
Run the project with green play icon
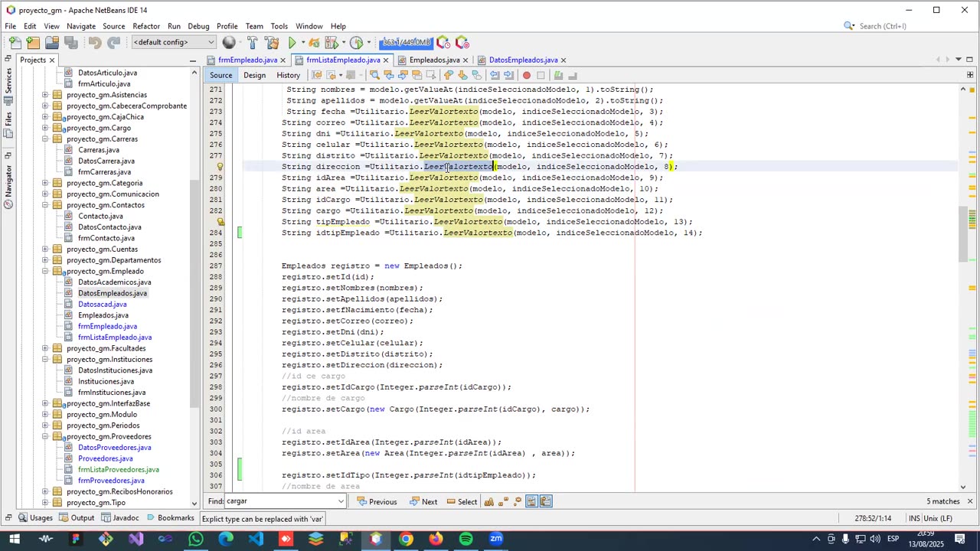(x=292, y=43)
